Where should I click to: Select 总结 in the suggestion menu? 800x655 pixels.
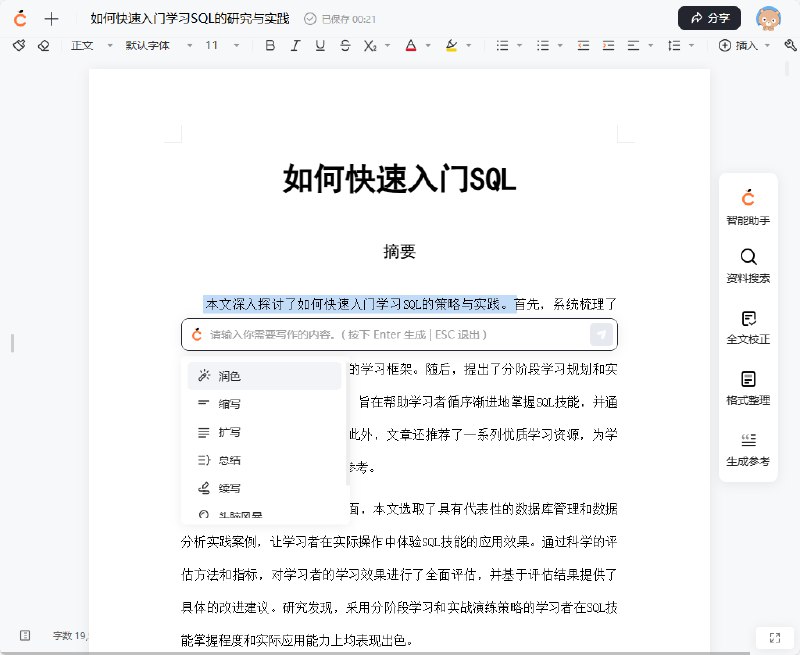[230, 460]
